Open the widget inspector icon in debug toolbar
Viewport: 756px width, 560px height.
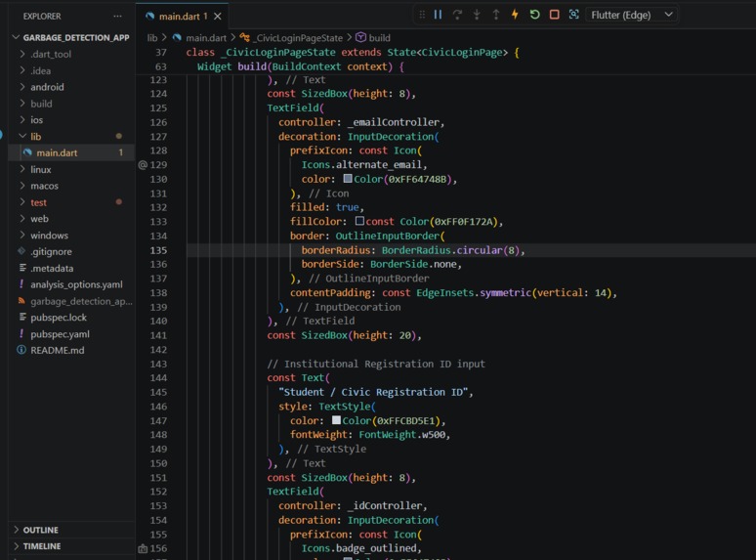point(573,15)
